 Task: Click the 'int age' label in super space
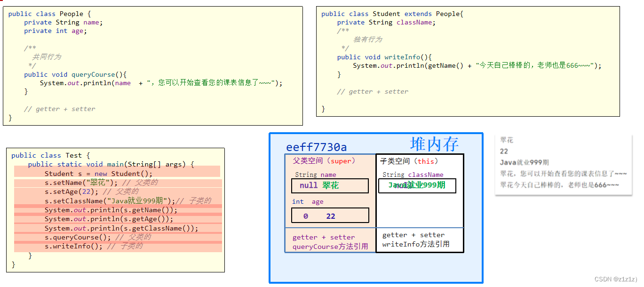(308, 201)
